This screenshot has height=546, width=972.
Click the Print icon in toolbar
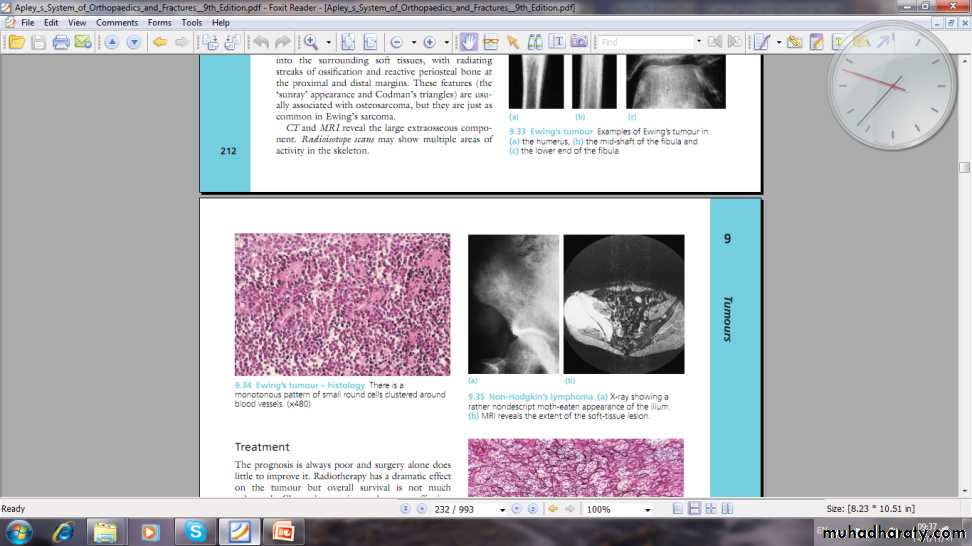click(61, 42)
